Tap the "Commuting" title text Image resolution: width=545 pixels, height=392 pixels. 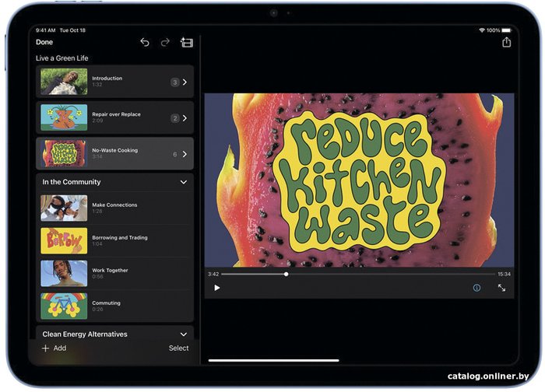tap(107, 303)
